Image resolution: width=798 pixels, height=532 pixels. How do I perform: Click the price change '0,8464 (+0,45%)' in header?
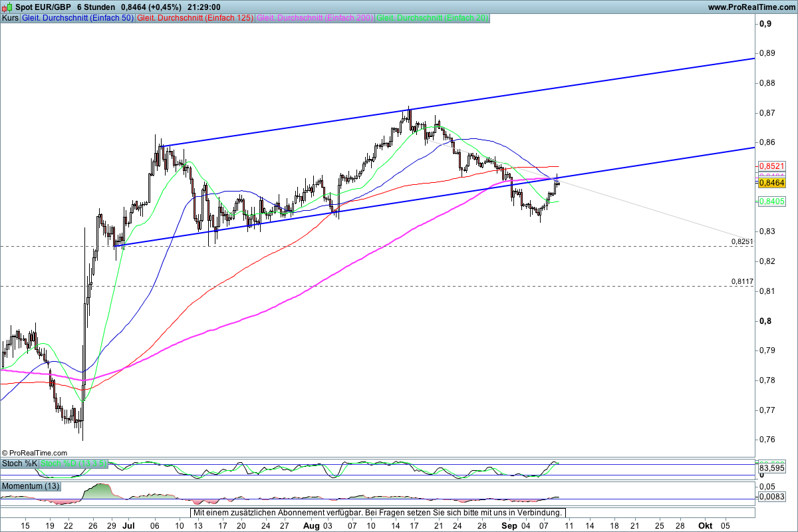click(x=151, y=7)
